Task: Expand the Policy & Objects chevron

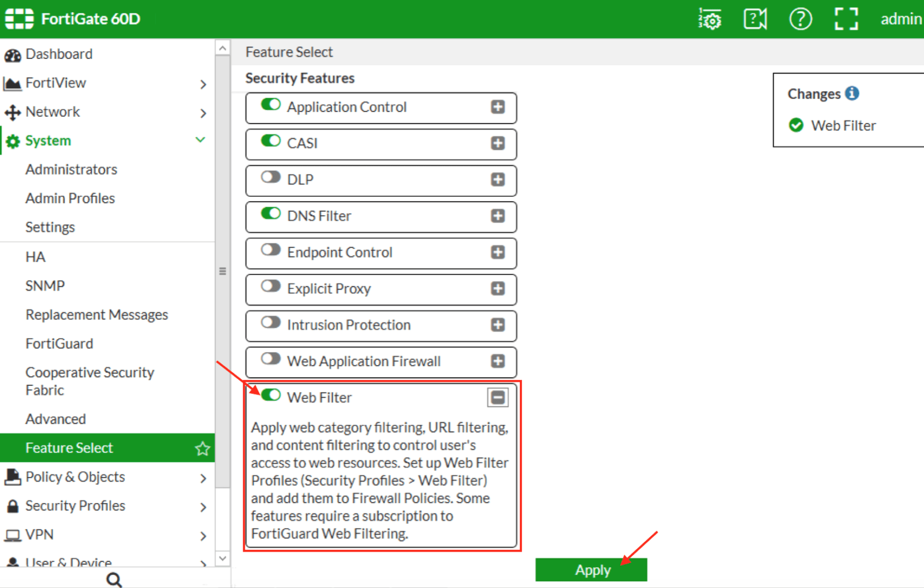Action: click(x=203, y=478)
